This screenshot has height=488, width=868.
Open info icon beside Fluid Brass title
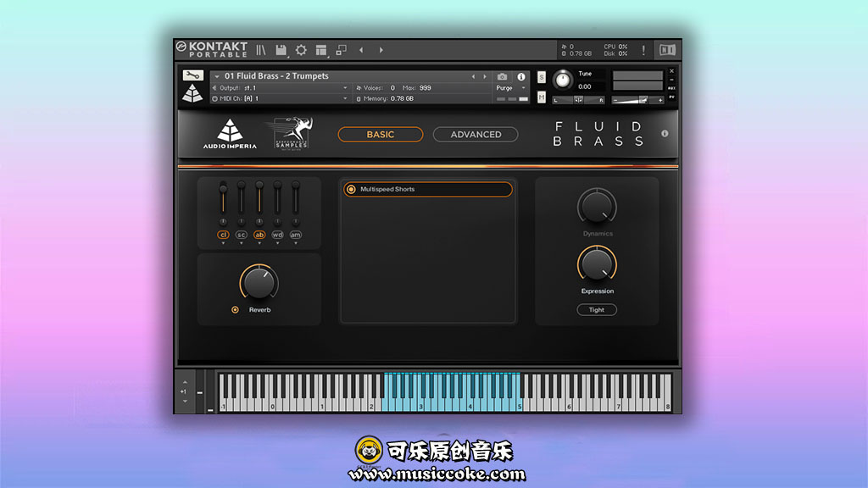point(665,134)
